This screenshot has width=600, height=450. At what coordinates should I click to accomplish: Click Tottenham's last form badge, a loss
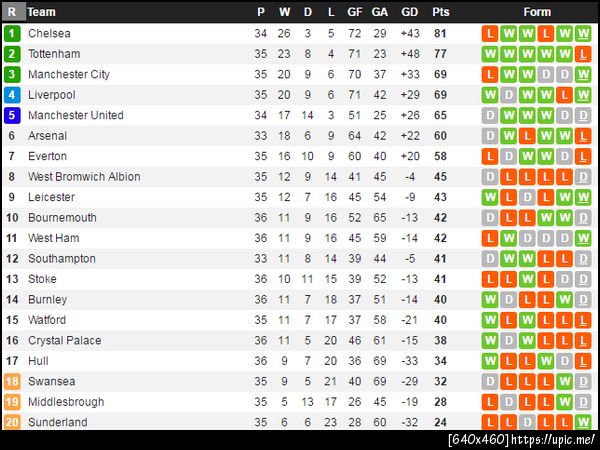[584, 54]
